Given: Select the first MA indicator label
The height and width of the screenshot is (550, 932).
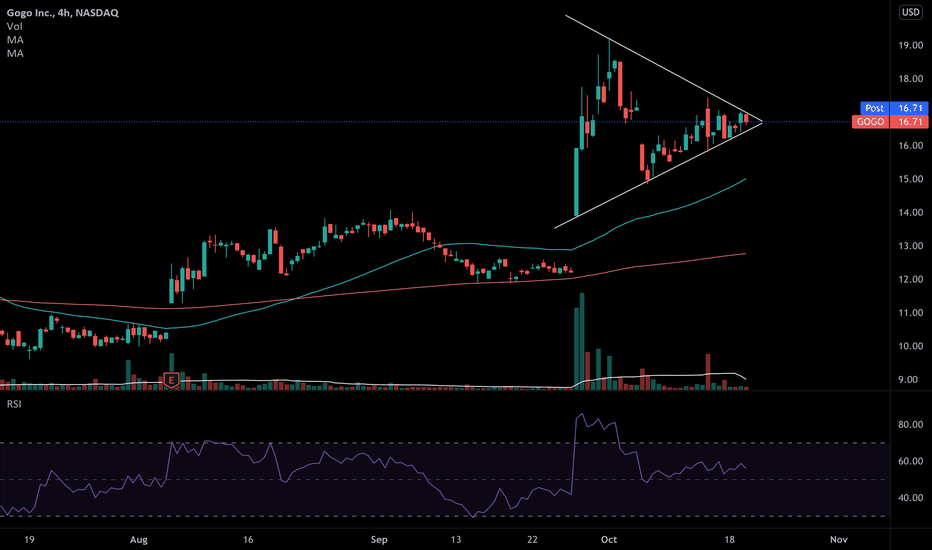Looking at the screenshot, I should [15, 40].
